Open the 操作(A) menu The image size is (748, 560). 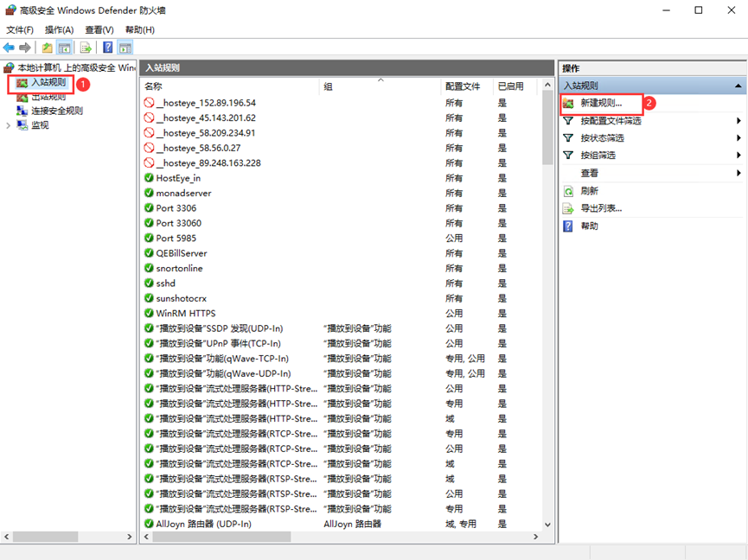point(59,30)
